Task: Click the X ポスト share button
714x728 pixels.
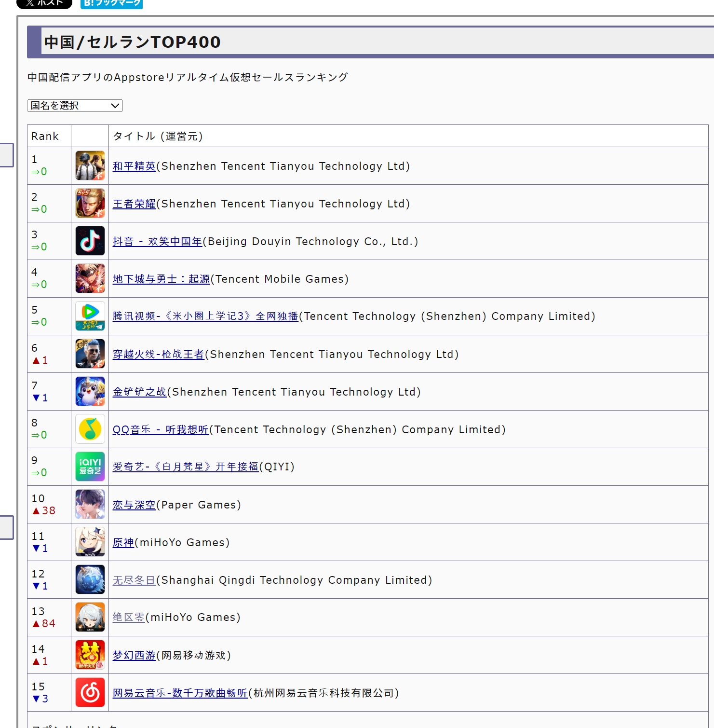Action: [44, 3]
